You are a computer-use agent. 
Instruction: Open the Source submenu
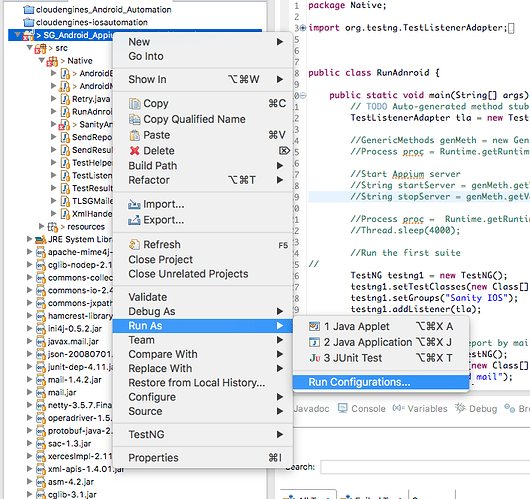(203, 411)
